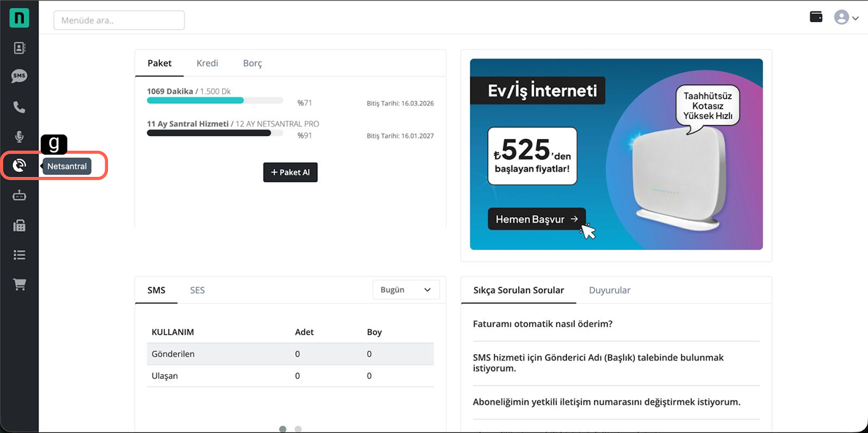Open the SMS speech bubble icon
The image size is (868, 433).
[20, 76]
